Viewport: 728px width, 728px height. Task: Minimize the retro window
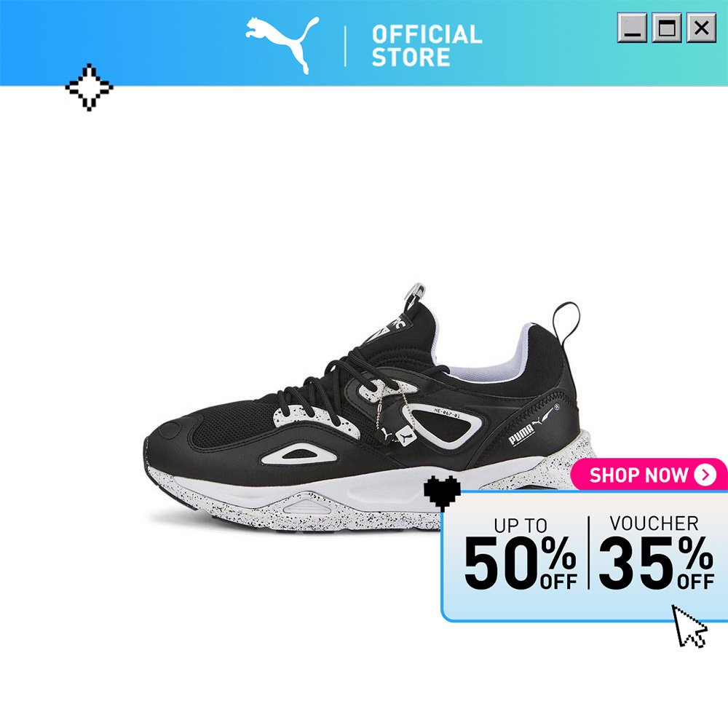click(x=632, y=28)
